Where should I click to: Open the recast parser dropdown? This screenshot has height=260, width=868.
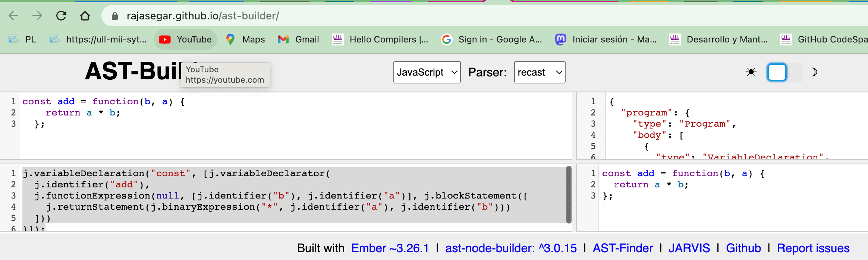tap(540, 72)
